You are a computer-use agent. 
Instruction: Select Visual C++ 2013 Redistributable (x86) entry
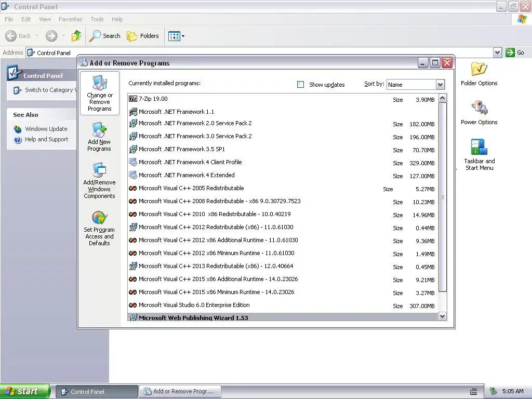click(283, 267)
